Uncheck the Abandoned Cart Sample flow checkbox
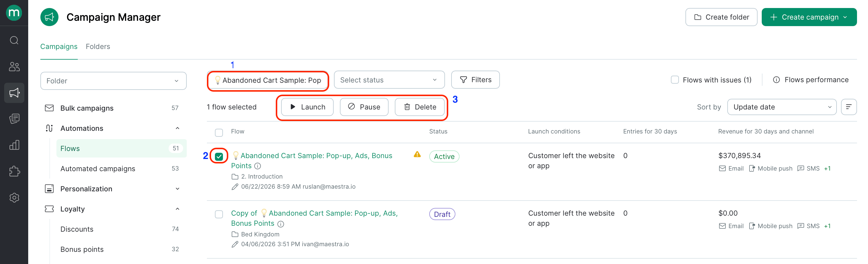The image size is (868, 264). click(219, 156)
